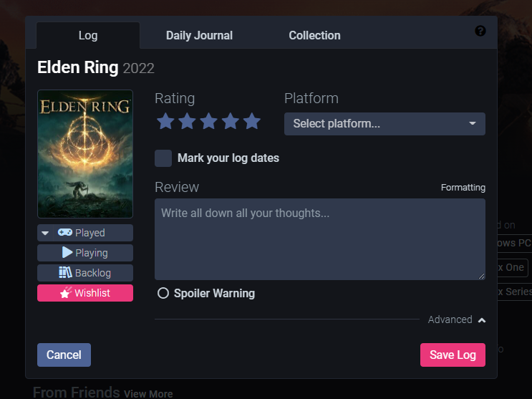
Task: Click the Played gamepad icon
Action: point(65,232)
